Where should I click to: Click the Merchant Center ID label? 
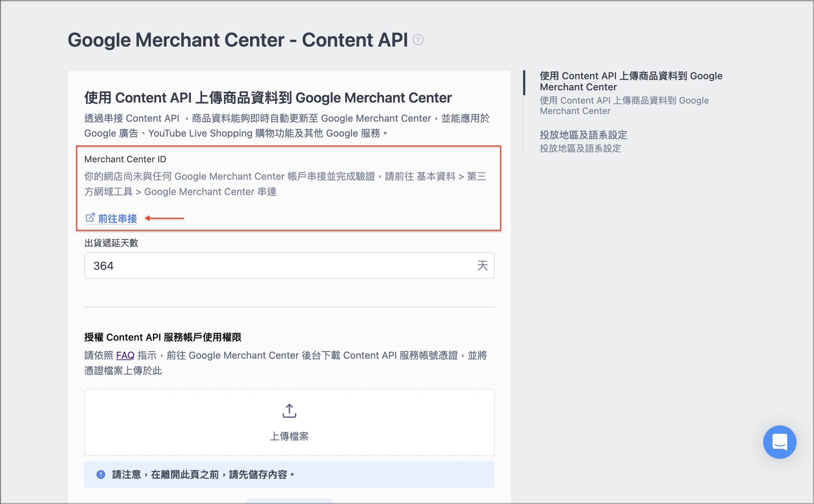[125, 159]
